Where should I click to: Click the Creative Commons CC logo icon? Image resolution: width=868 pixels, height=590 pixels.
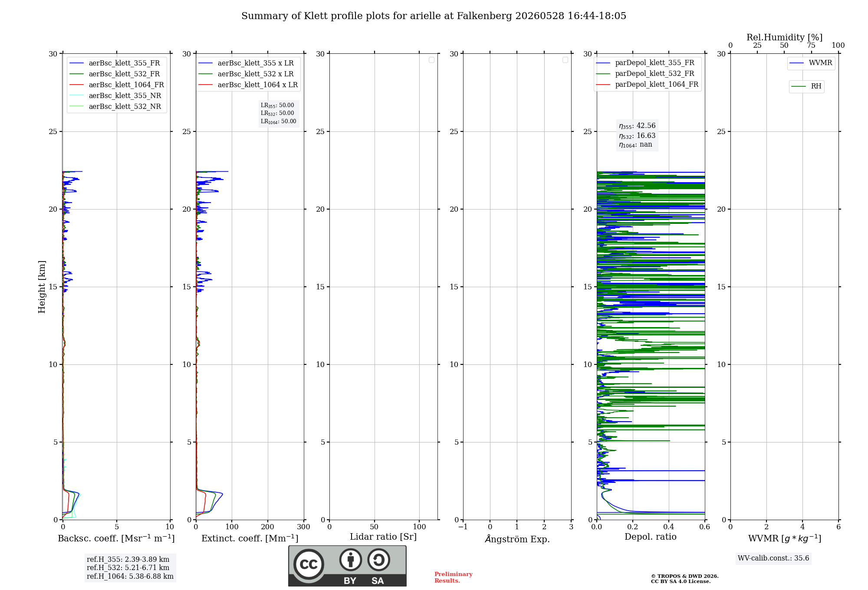pyautogui.click(x=309, y=564)
